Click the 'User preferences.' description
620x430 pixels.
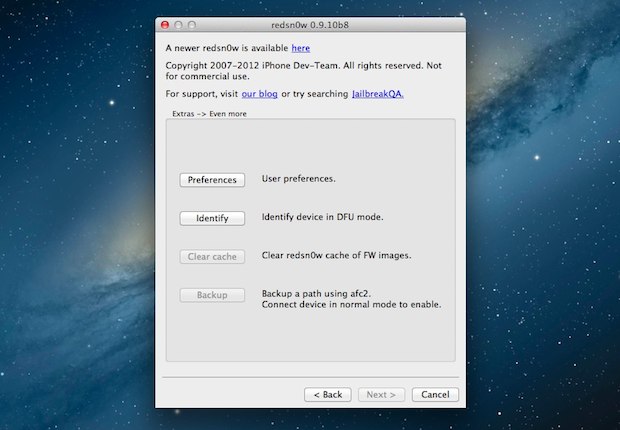[x=299, y=178]
